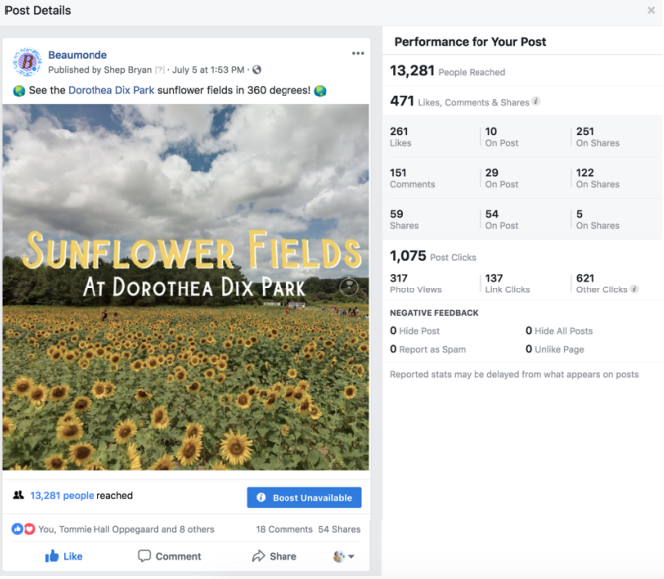Click the Beaumonde page avatar
The height and width of the screenshot is (579, 664).
click(27, 62)
